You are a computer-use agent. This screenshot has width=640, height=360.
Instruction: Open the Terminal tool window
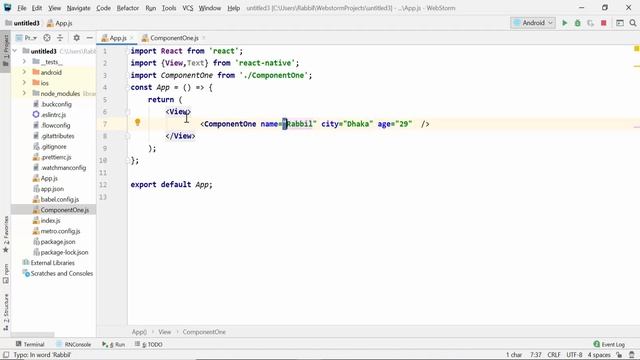tap(30, 344)
